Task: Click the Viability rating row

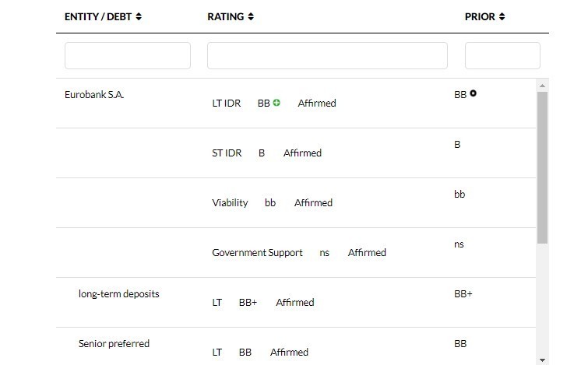Action: (230, 203)
